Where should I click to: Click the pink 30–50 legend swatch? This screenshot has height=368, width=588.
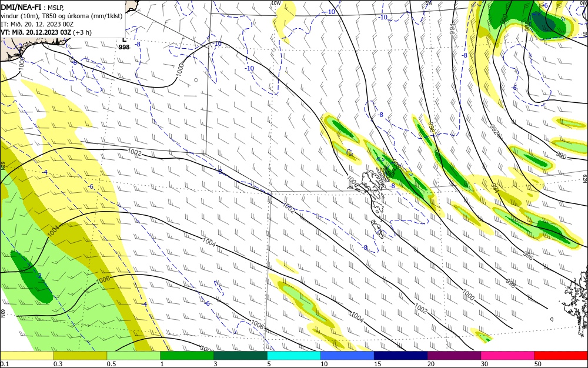[x=508, y=356]
